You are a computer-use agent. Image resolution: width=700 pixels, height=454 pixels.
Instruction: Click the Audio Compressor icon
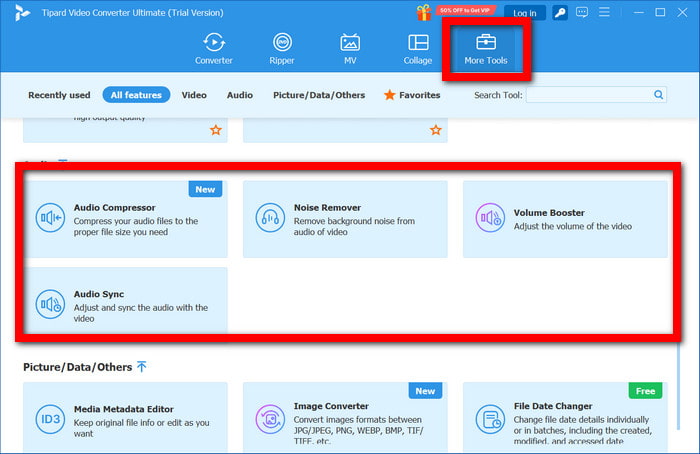pos(50,217)
